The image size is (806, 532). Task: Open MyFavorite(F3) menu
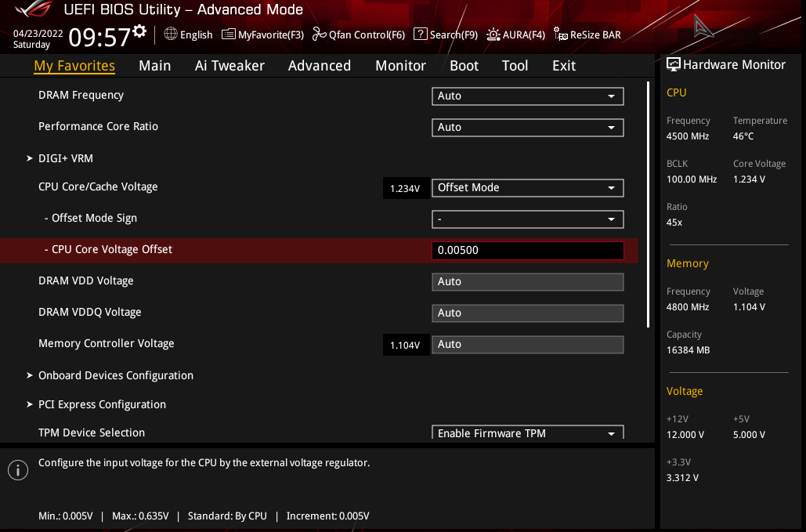(271, 34)
